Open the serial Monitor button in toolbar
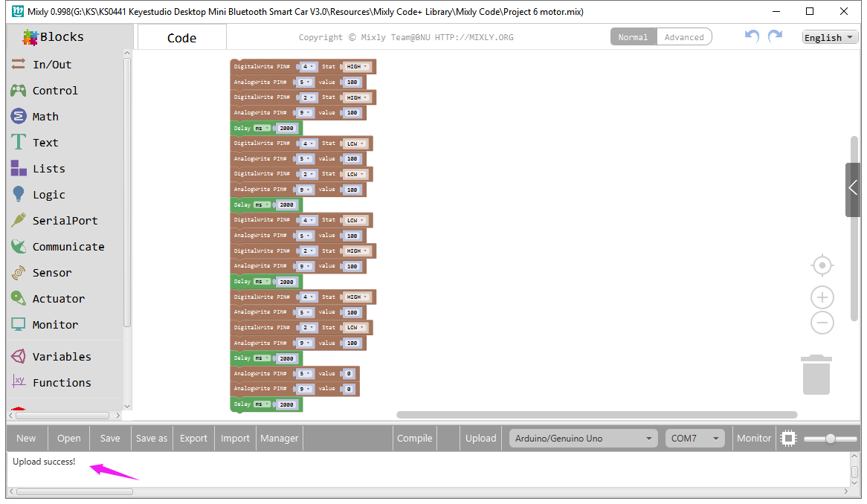Viewport: 867px width, 504px height. pyautogui.click(x=754, y=439)
